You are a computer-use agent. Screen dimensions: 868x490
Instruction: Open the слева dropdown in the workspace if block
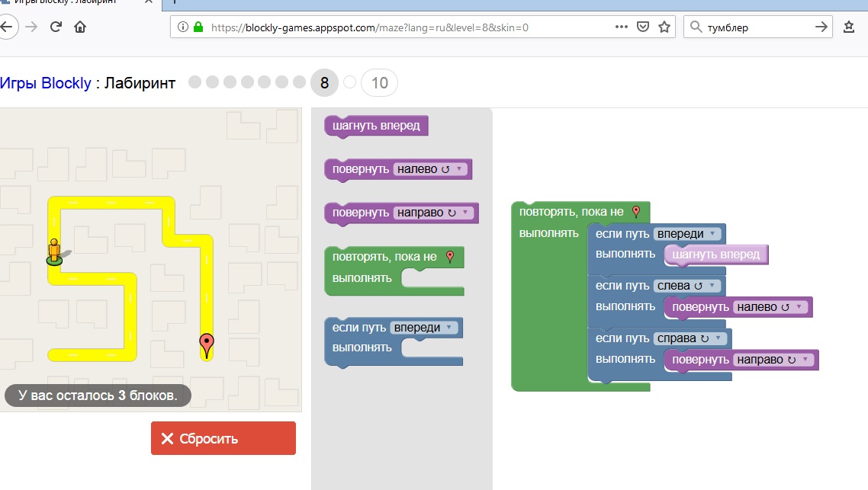tap(687, 286)
